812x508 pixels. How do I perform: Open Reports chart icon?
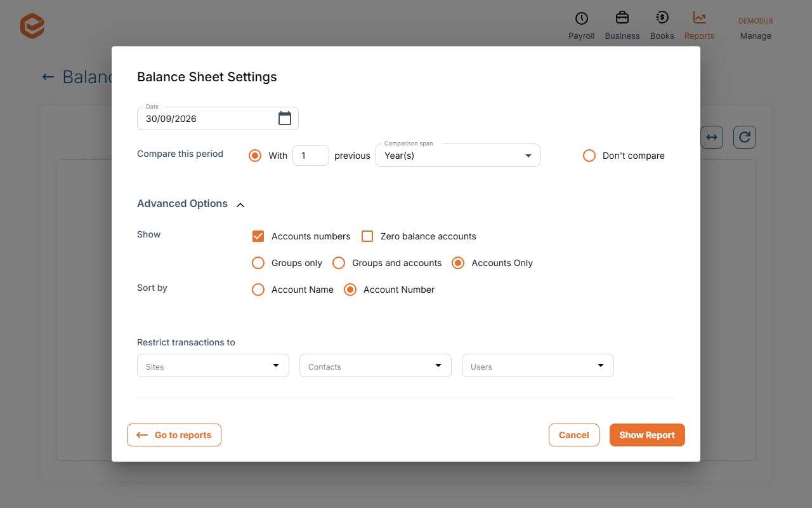point(699,18)
